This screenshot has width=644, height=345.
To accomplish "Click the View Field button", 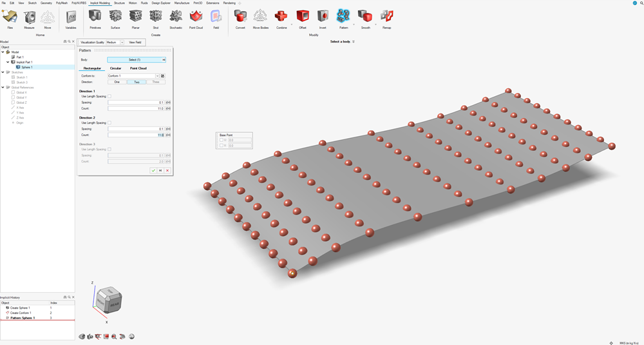I will coord(135,42).
